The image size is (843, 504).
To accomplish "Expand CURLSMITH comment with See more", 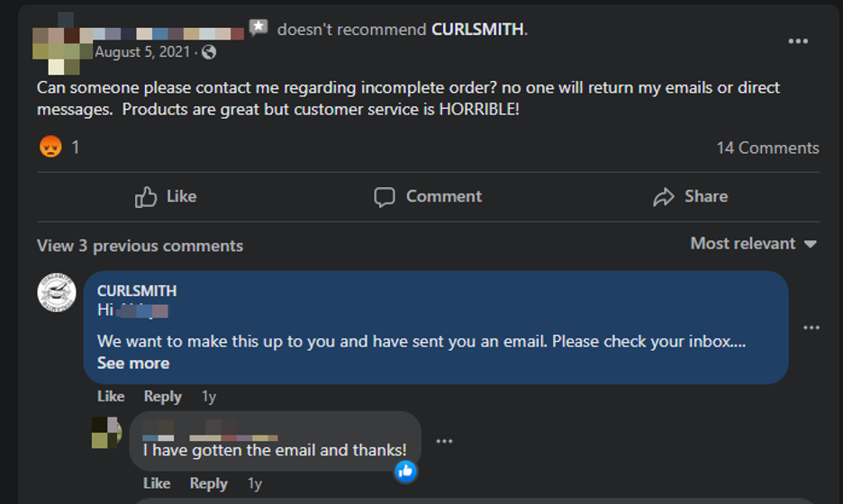I will tap(133, 363).
